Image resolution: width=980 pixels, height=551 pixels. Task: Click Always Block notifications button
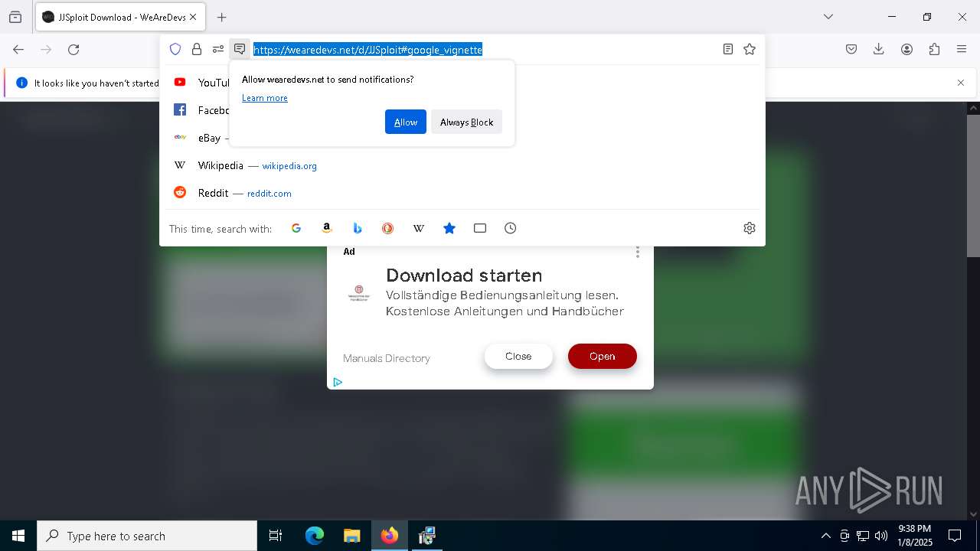pyautogui.click(x=466, y=122)
